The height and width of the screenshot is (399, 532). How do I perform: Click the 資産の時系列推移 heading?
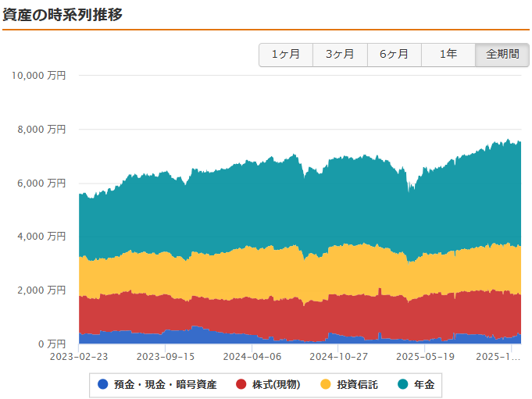coord(62,14)
